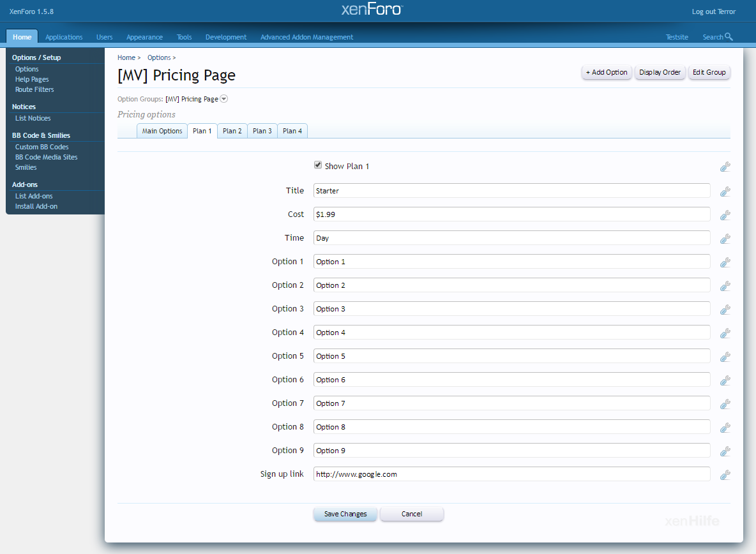Open the Appearance navigation tab
The height and width of the screenshot is (554, 756).
[x=145, y=37]
